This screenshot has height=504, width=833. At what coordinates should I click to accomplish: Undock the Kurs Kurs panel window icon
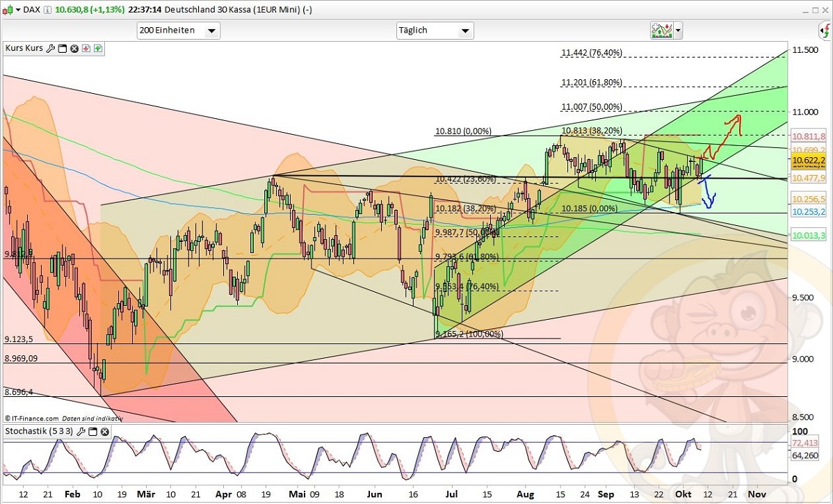click(x=62, y=48)
